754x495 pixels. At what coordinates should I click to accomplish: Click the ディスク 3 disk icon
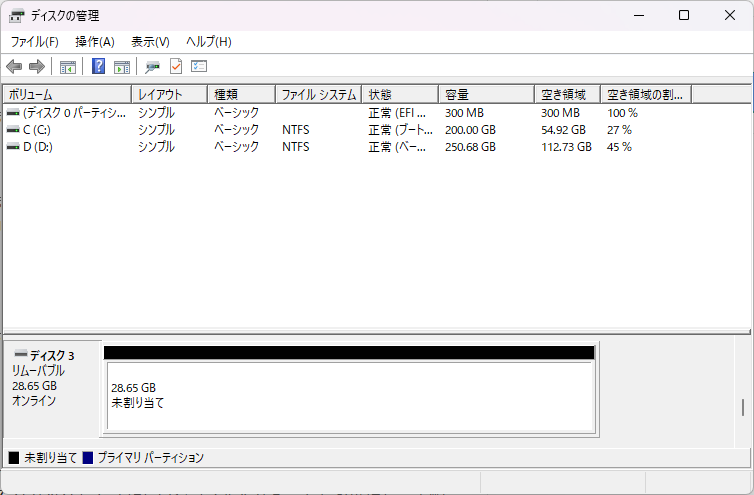[21, 355]
